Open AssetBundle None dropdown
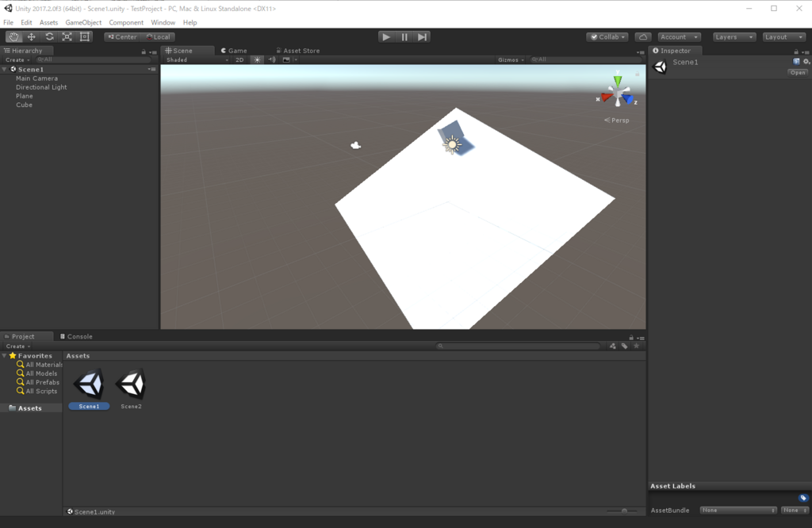The height and width of the screenshot is (528, 812). (738, 511)
